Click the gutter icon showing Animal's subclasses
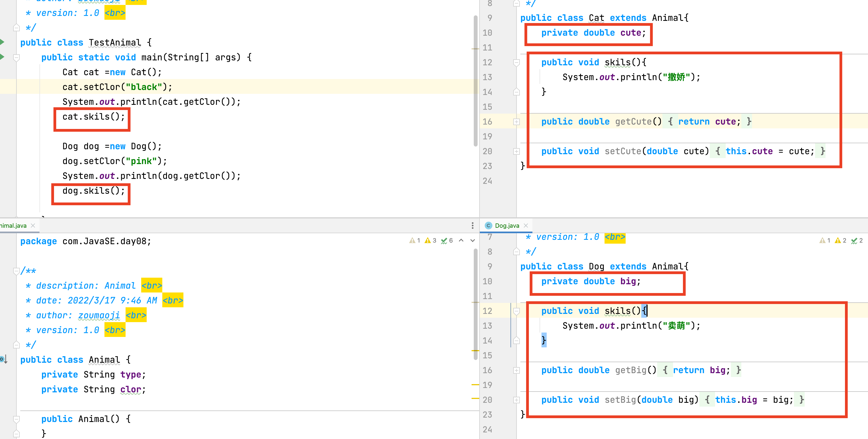This screenshot has height=439, width=868. coord(3,359)
